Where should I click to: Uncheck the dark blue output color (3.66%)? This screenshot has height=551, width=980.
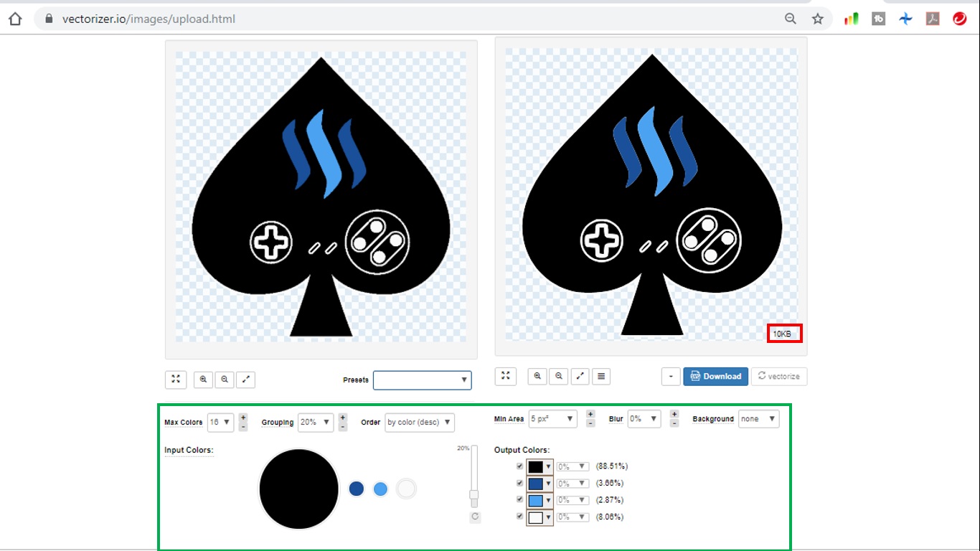pos(520,483)
